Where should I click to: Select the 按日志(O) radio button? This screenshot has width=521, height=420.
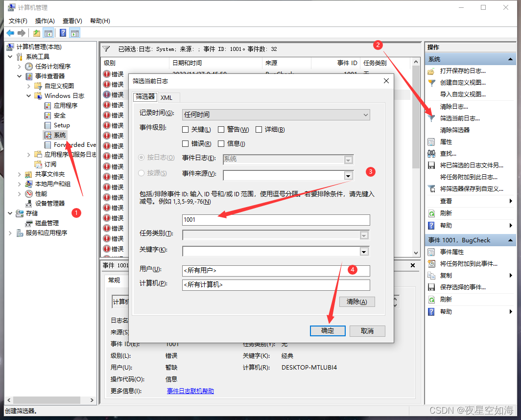(x=141, y=158)
